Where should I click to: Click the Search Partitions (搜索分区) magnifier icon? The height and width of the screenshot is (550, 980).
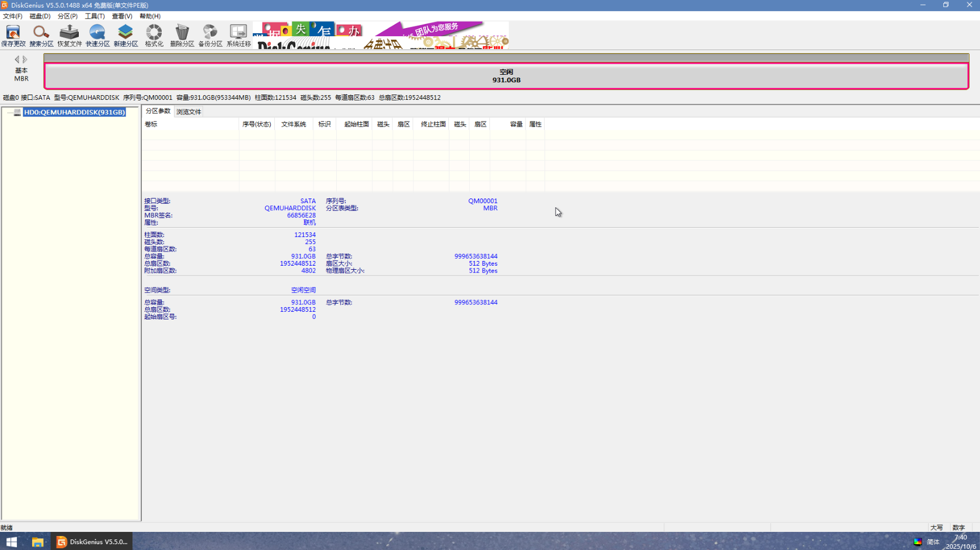41,35
